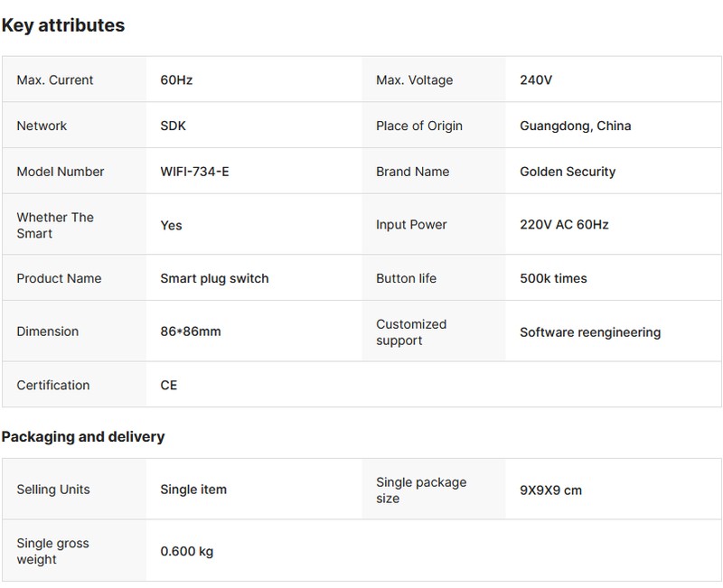Click the Customized support label
The height and width of the screenshot is (588, 723).
411,331
